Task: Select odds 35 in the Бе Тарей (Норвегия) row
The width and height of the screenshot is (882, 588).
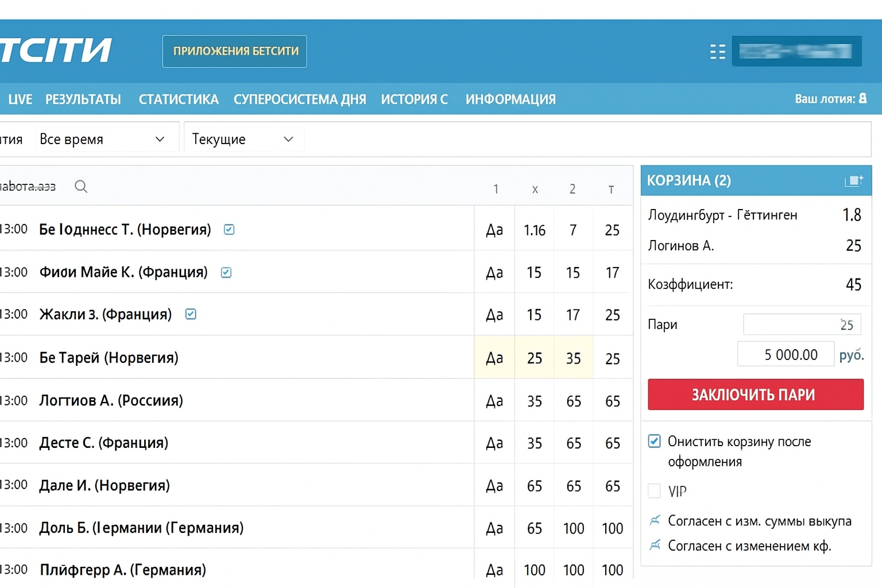Action: (573, 358)
